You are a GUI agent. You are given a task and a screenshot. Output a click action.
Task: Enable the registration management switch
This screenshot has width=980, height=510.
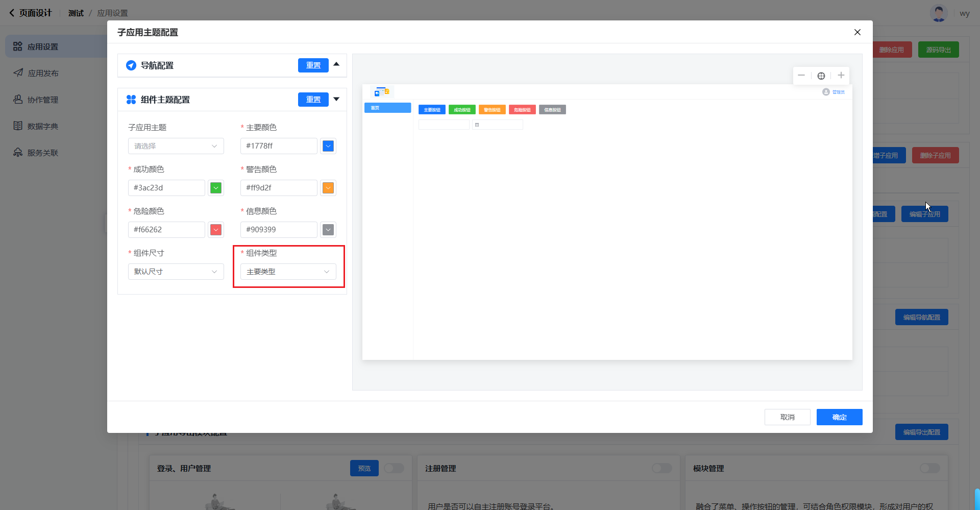pyautogui.click(x=661, y=468)
